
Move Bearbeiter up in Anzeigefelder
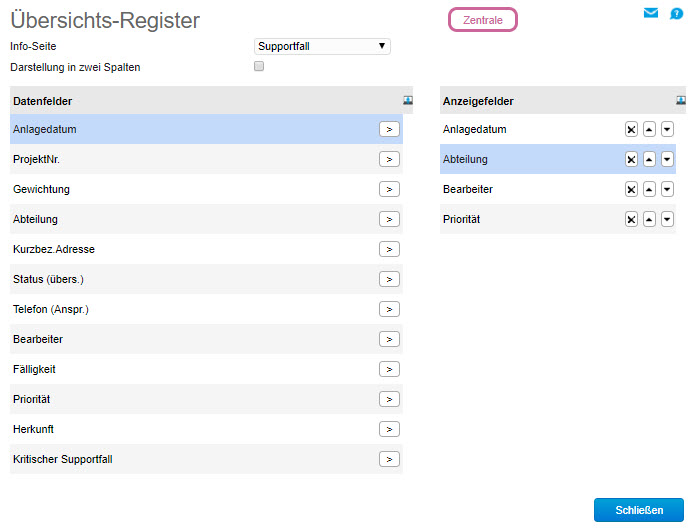coord(649,189)
